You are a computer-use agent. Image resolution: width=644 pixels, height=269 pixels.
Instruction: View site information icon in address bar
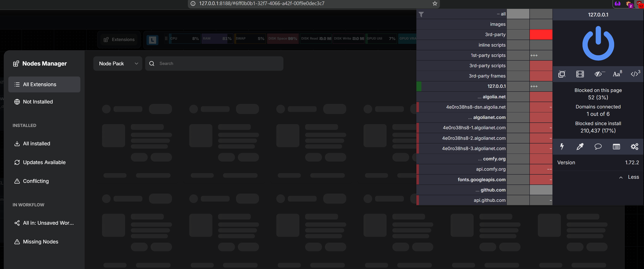click(x=193, y=3)
